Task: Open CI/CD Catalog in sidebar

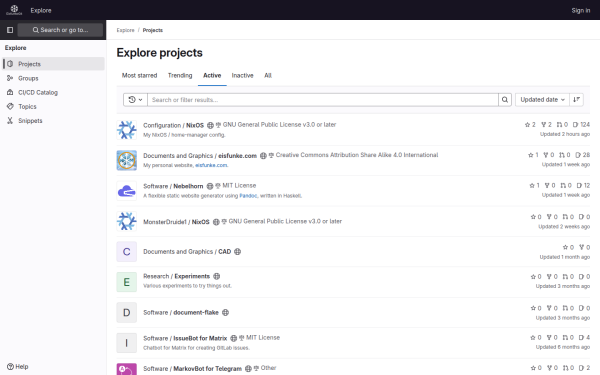Action: (54, 92)
